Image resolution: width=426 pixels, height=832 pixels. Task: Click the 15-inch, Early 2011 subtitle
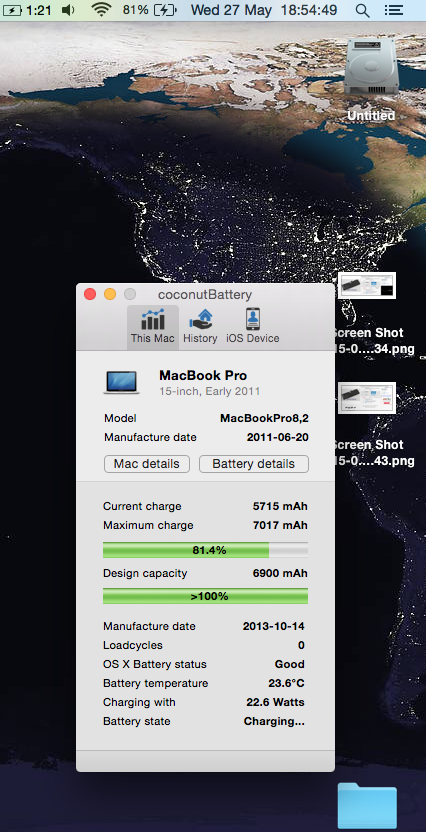pos(210,392)
